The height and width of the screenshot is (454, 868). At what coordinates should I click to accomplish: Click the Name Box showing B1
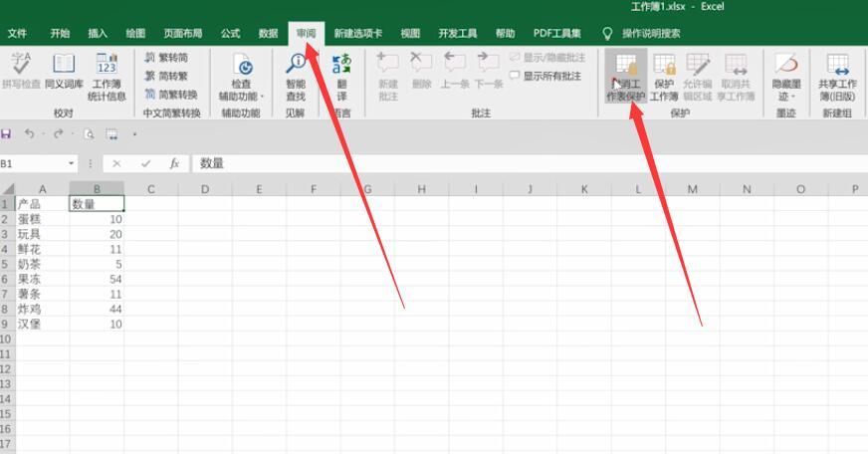pyautogui.click(x=33, y=163)
